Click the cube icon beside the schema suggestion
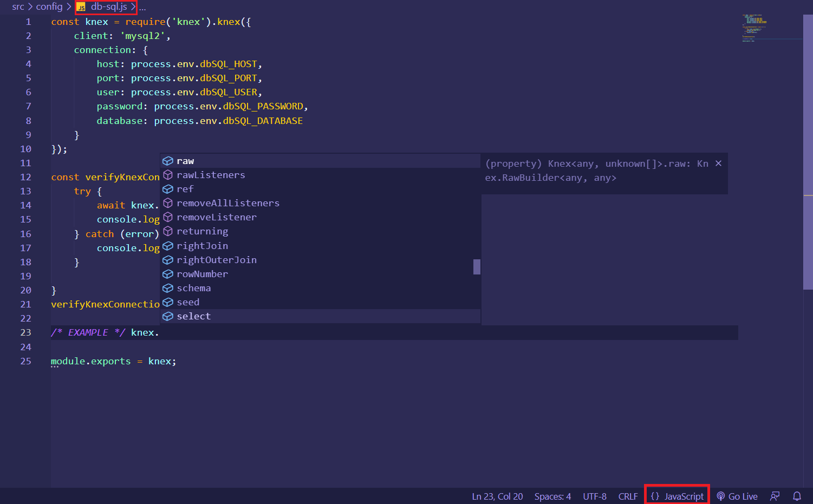Viewport: 813px width, 504px height. [168, 287]
